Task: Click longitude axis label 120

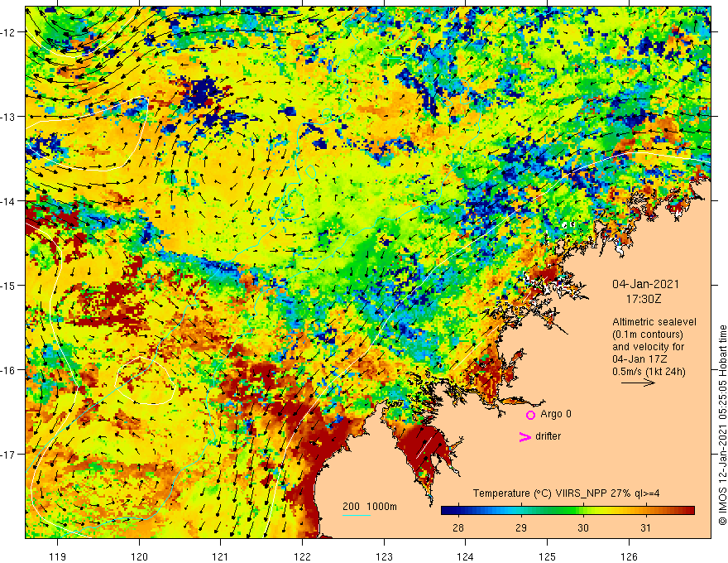Action: (x=139, y=556)
